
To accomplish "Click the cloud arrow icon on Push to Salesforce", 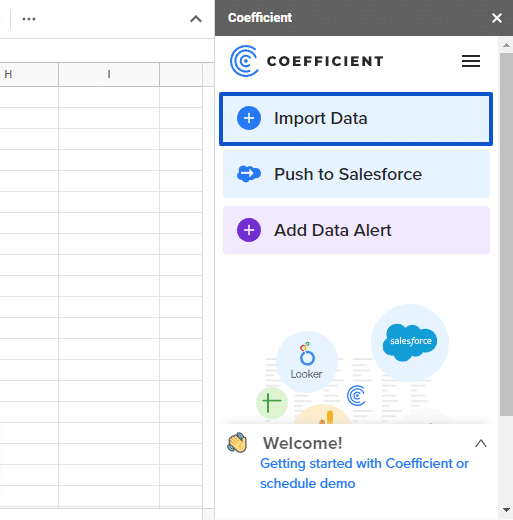I will tap(249, 174).
